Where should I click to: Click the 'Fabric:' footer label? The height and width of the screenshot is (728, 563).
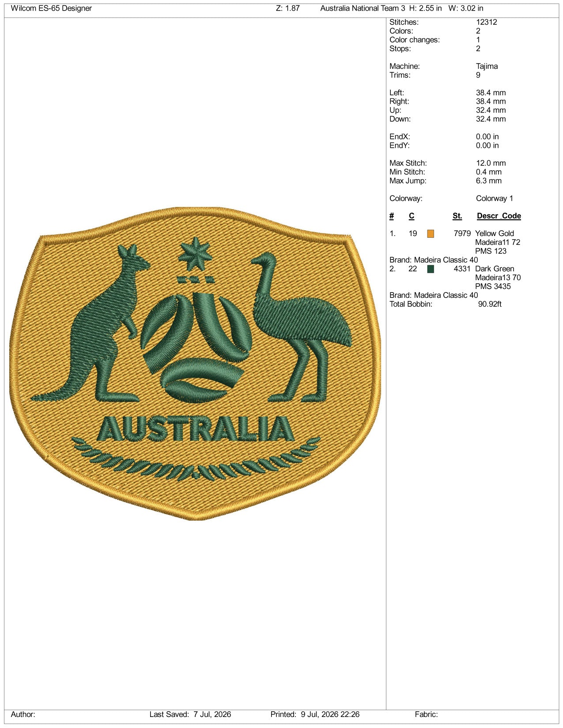[426, 714]
